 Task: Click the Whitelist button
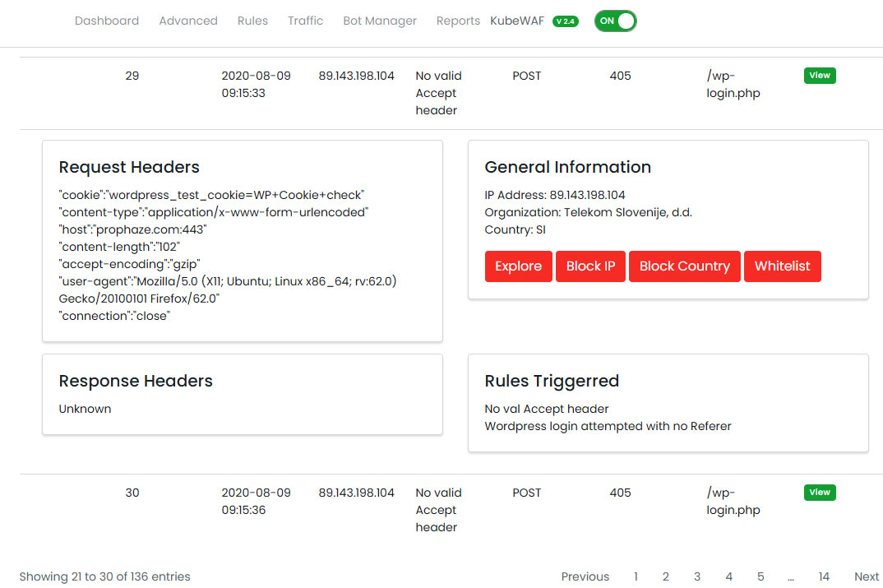pyautogui.click(x=782, y=266)
